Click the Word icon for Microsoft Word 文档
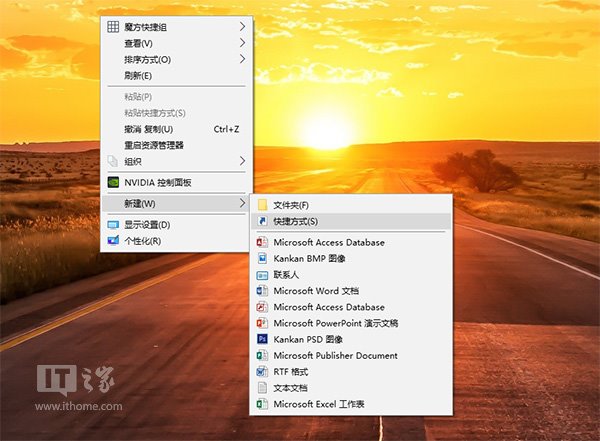 click(262, 291)
